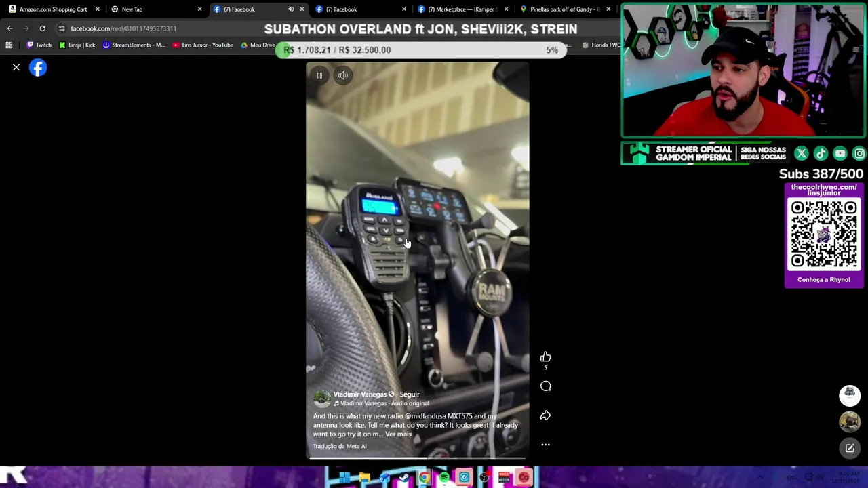
Task: Click the YouTube social icon in overlay
Action: coord(840,154)
